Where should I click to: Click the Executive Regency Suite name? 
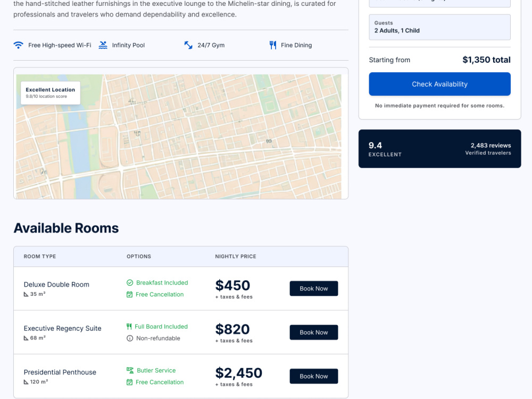click(62, 328)
